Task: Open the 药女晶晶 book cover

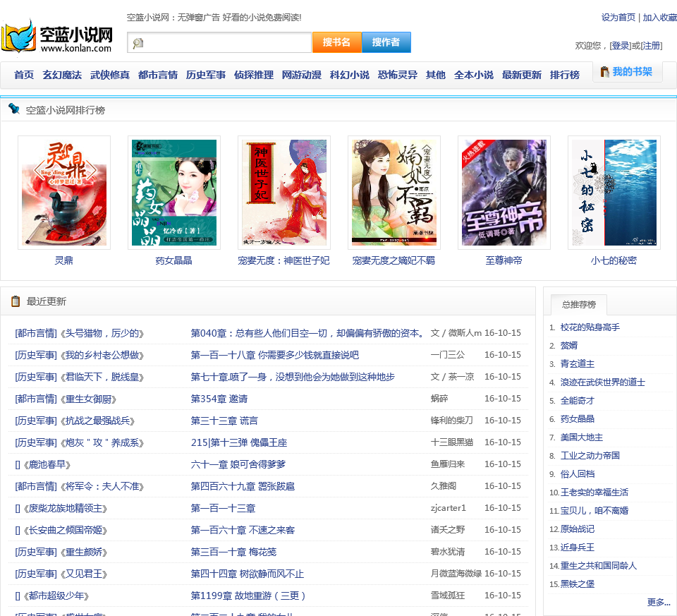Action: pos(174,193)
